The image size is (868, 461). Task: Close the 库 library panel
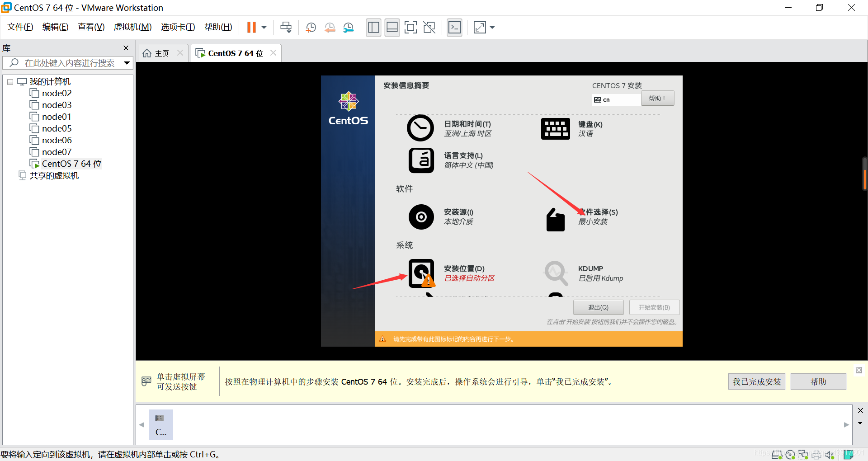point(126,48)
